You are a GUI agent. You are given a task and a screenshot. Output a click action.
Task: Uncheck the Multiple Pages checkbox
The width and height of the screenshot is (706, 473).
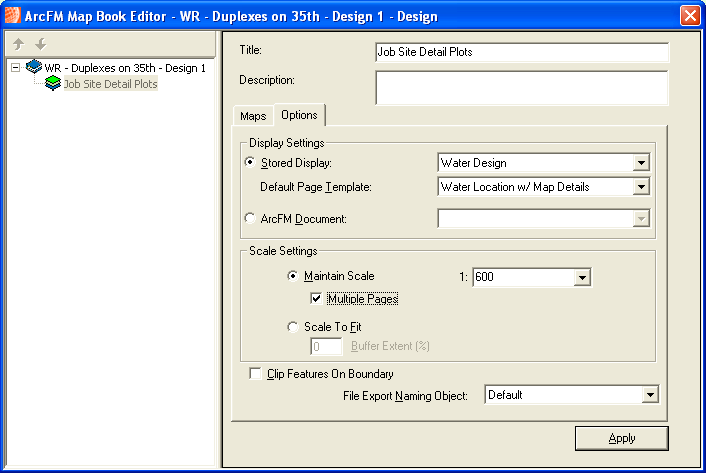click(x=316, y=298)
